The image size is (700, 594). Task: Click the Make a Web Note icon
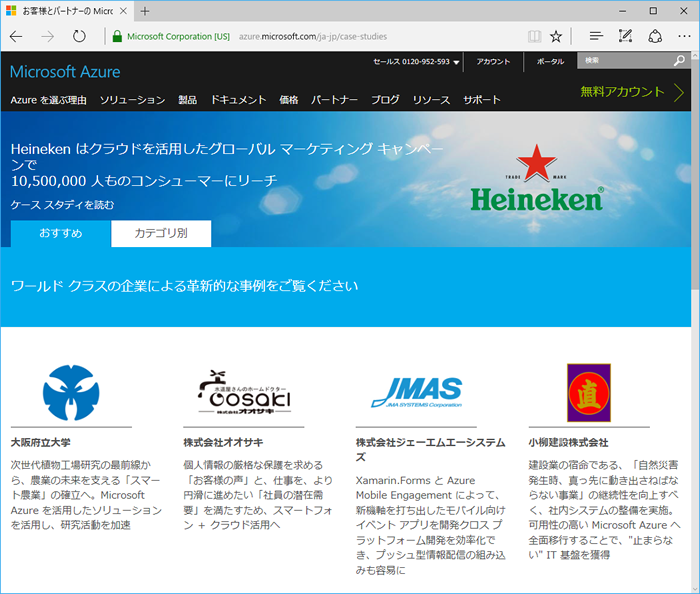pyautogui.click(x=626, y=36)
